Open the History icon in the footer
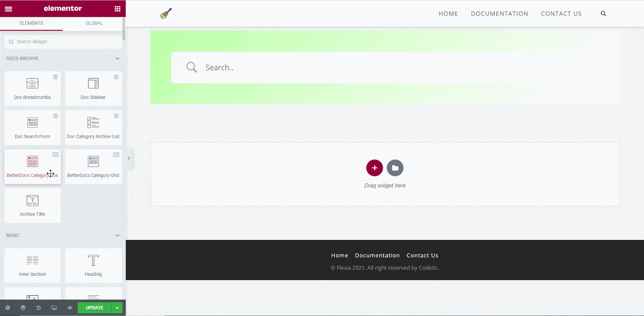 point(39,308)
